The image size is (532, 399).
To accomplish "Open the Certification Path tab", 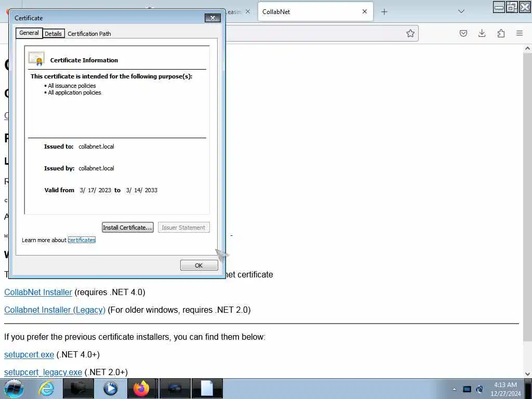I will pyautogui.click(x=89, y=34).
